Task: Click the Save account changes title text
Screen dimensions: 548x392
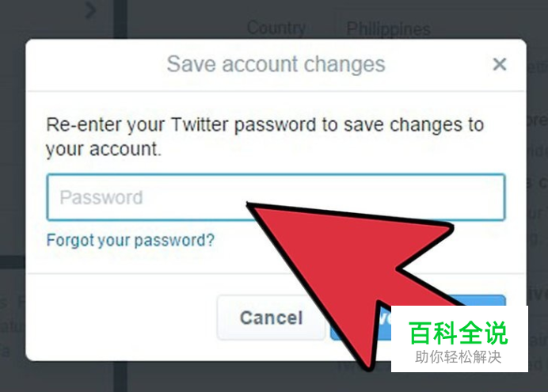Action: (x=276, y=64)
